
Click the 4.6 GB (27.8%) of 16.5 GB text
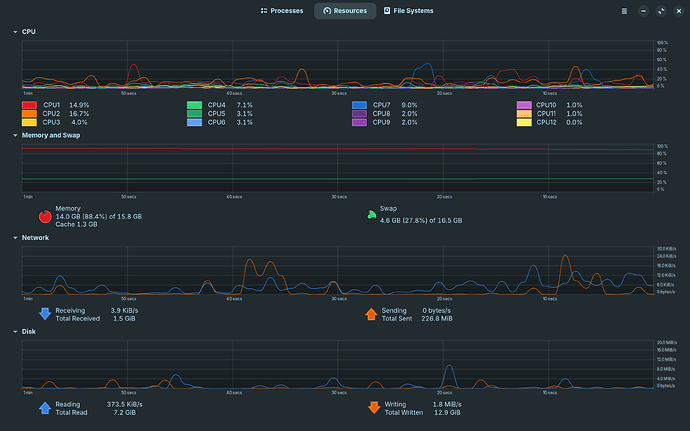point(421,221)
